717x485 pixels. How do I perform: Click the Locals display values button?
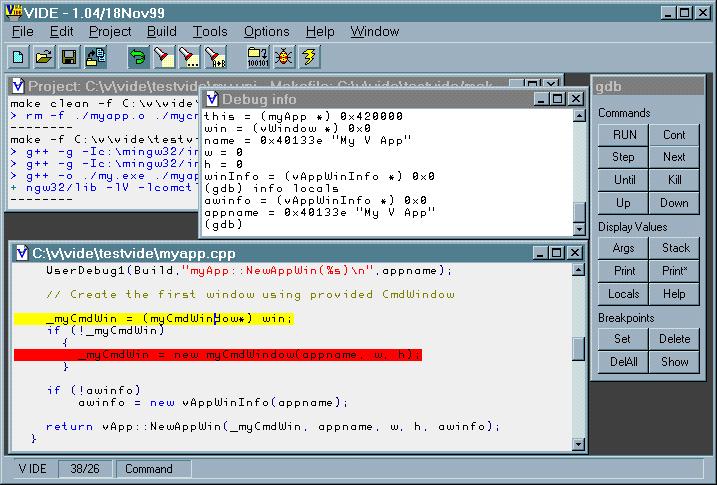point(623,294)
